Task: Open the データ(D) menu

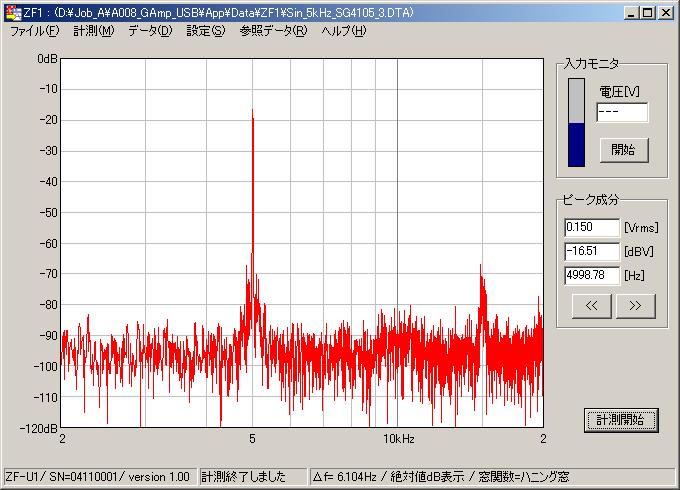Action: (x=150, y=31)
